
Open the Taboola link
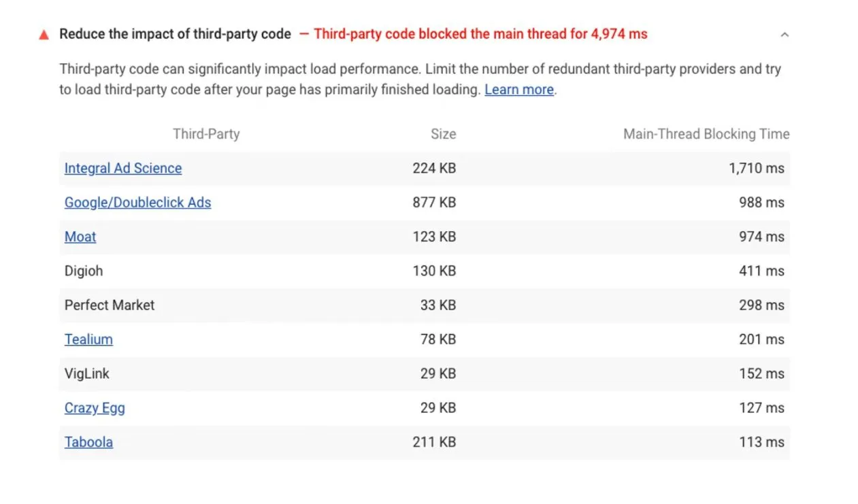pyautogui.click(x=88, y=442)
